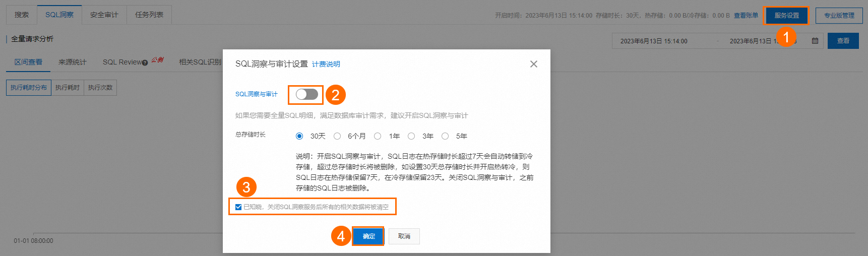Image resolution: width=868 pixels, height=256 pixels.
Task: Select the 相关SQL识别 tab
Action: click(x=200, y=62)
